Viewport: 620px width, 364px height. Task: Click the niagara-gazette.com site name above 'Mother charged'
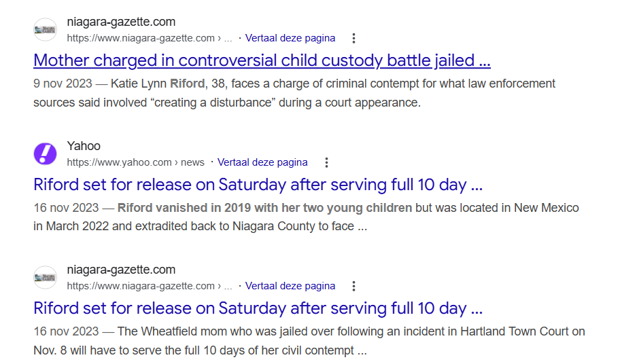(x=121, y=22)
